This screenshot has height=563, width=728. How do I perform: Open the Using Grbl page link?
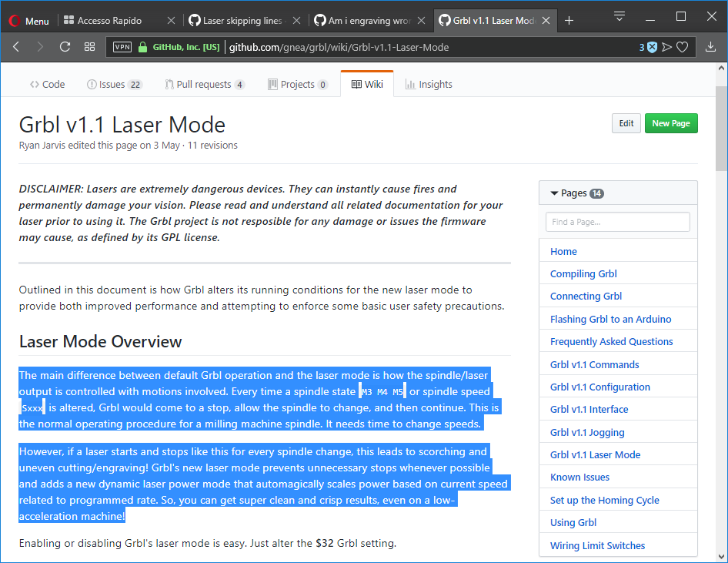pos(573,523)
